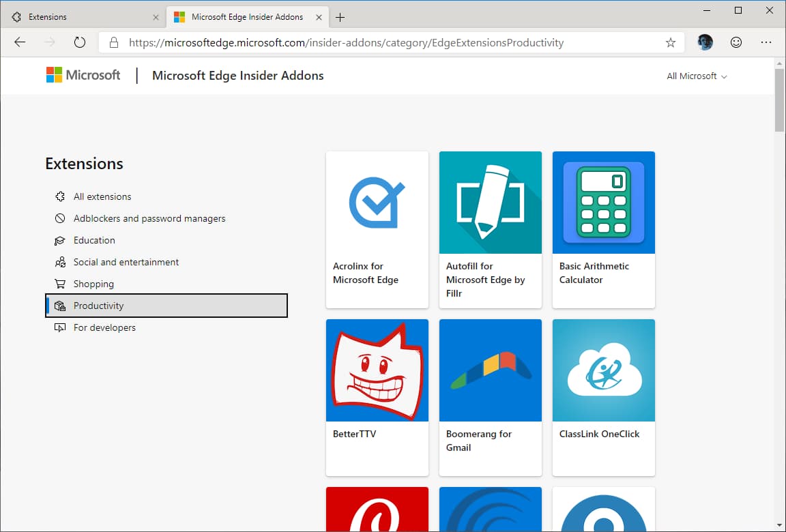This screenshot has height=532, width=786.
Task: Send feedback with the smiley icon
Action: (736, 42)
